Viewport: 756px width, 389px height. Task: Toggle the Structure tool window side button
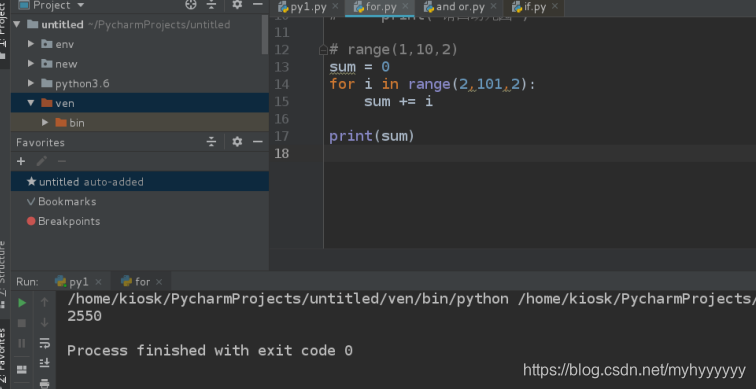(x=4, y=275)
